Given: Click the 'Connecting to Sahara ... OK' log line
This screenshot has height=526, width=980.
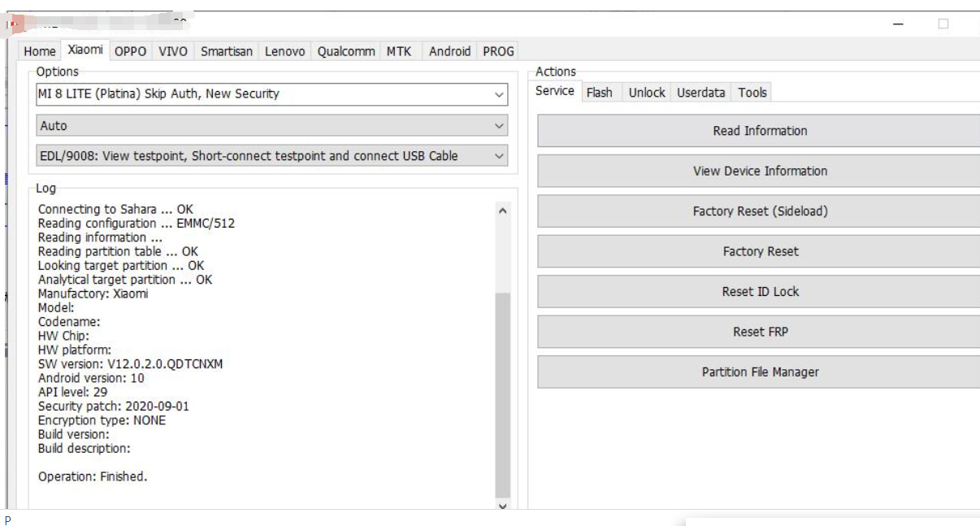Looking at the screenshot, I should pyautogui.click(x=115, y=209).
